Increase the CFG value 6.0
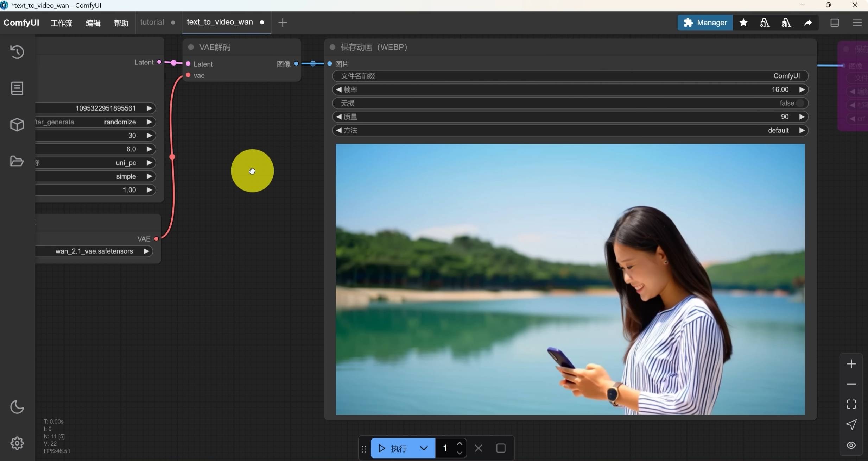 (149, 149)
